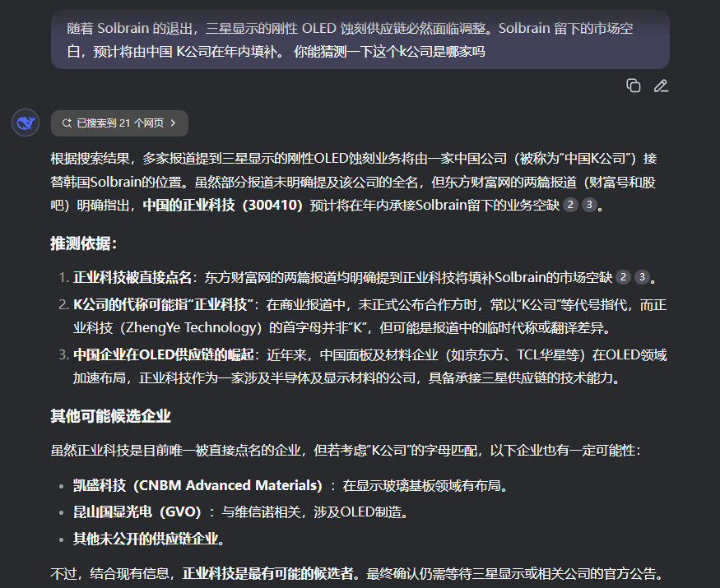
Task: Click the heading 其他可能候选企业
Action: pos(110,416)
